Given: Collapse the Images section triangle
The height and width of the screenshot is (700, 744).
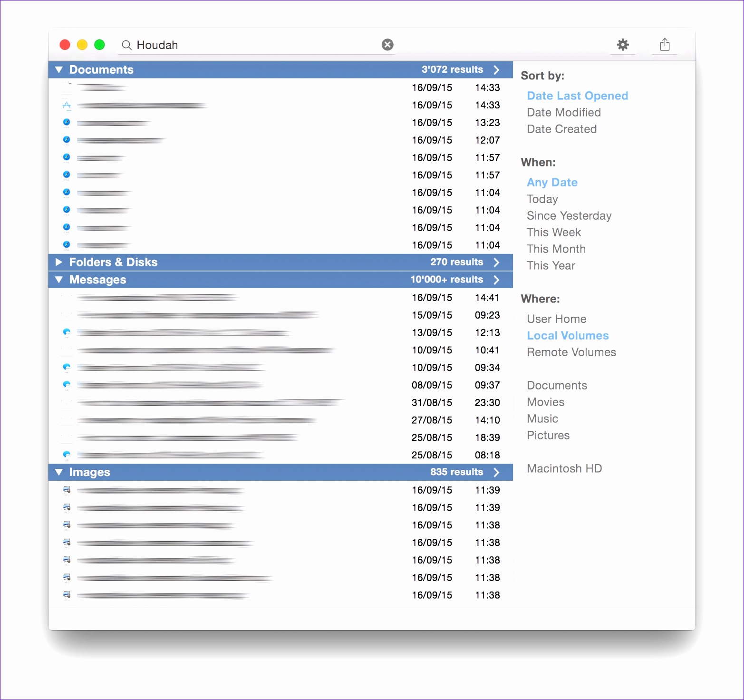Looking at the screenshot, I should [59, 472].
